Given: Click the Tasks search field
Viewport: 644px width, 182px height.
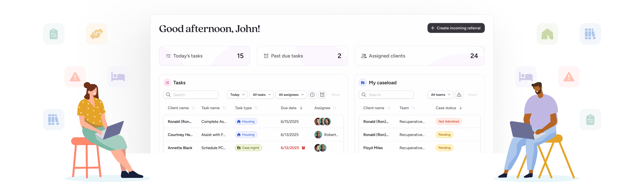Looking at the screenshot, I should pos(191,95).
